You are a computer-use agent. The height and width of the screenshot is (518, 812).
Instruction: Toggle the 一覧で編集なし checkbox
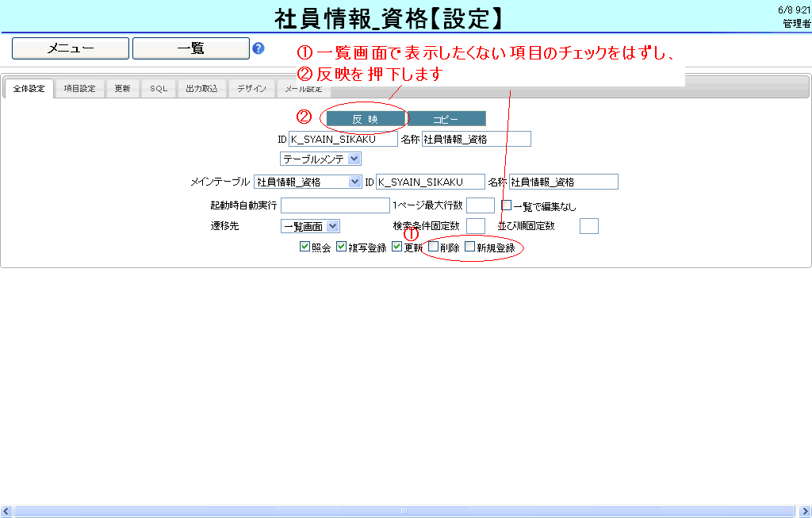coord(507,206)
